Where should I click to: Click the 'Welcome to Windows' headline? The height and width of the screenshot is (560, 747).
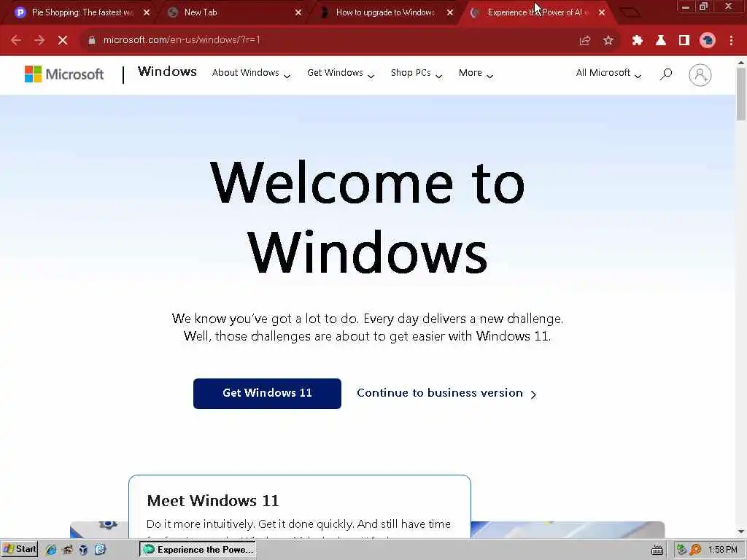click(x=368, y=217)
